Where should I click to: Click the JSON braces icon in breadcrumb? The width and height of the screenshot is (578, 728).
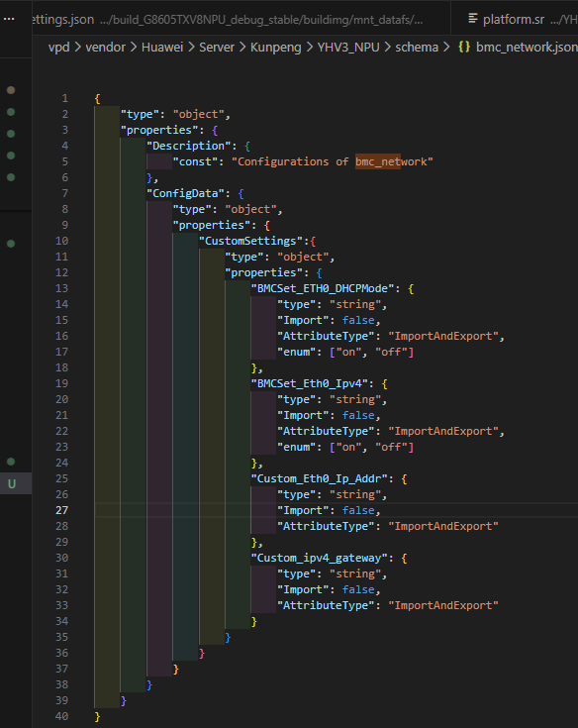click(464, 47)
